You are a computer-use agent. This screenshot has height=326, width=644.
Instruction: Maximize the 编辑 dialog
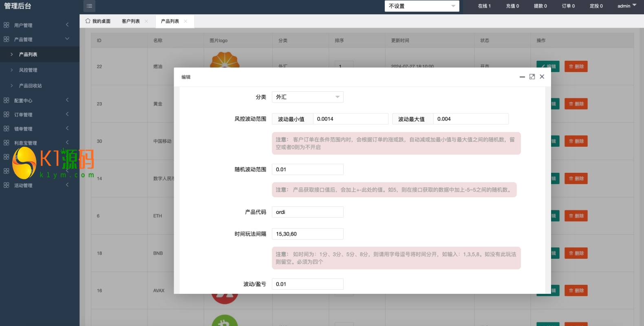point(532,77)
